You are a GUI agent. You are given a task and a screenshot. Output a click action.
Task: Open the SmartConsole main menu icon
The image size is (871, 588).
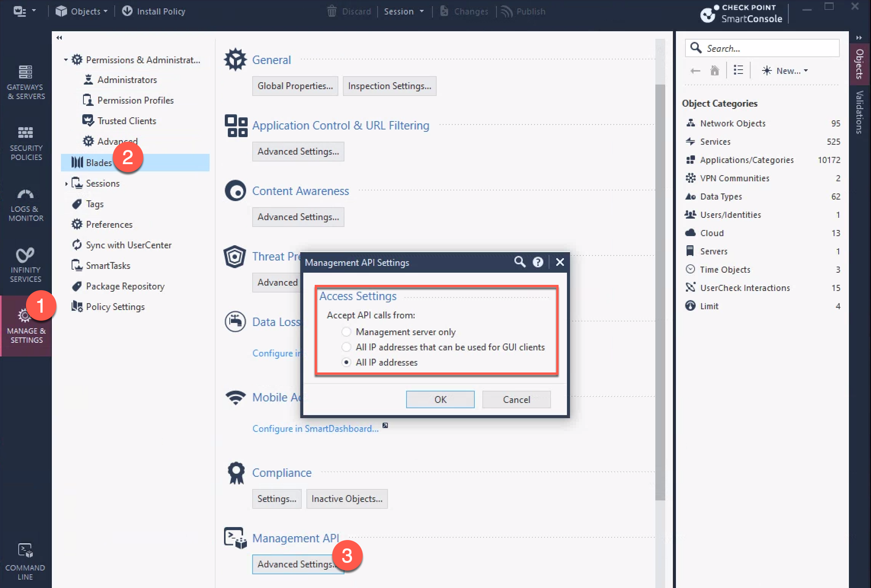click(x=24, y=11)
